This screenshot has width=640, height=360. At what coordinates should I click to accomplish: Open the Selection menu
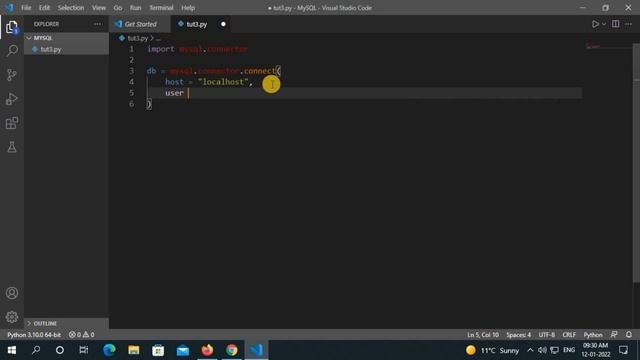(x=71, y=8)
